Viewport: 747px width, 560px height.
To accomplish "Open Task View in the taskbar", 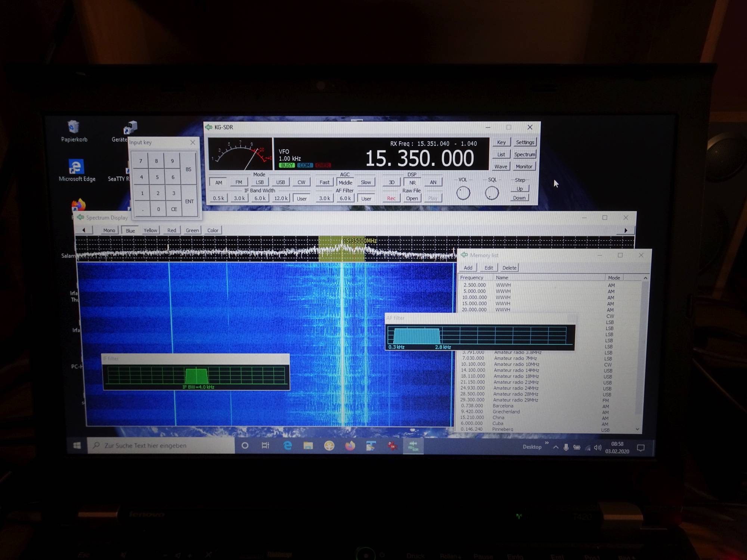I will pos(265,445).
